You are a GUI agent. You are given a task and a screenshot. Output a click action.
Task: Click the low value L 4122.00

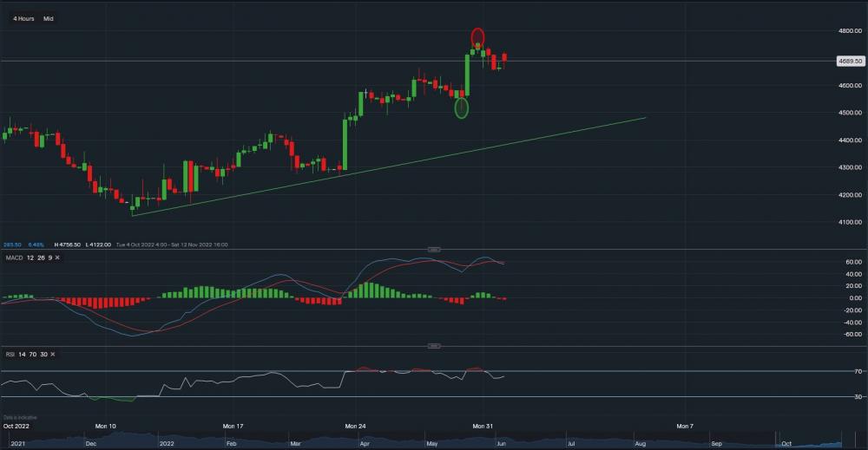pos(98,245)
